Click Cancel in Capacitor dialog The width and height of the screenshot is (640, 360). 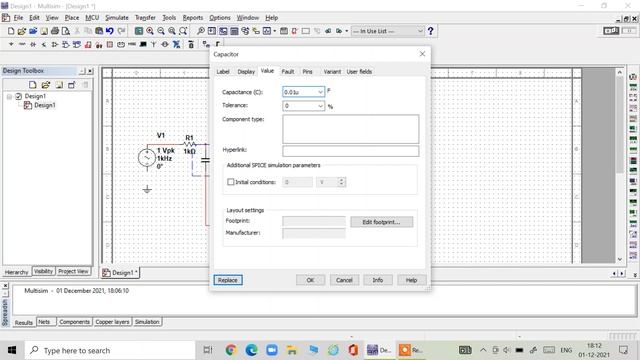[x=344, y=280]
